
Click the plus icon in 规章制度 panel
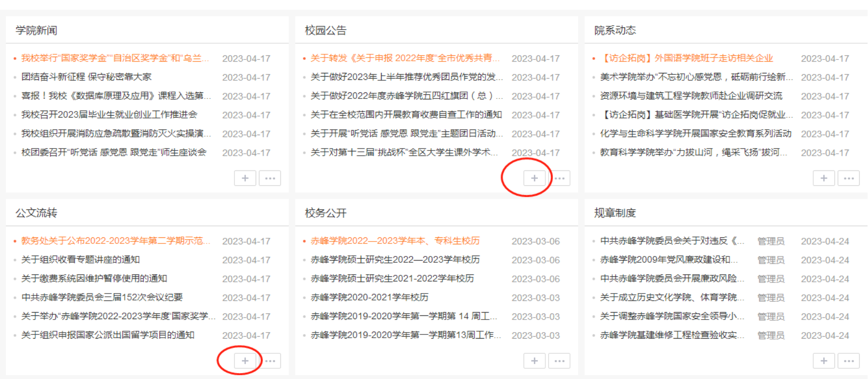tap(823, 361)
